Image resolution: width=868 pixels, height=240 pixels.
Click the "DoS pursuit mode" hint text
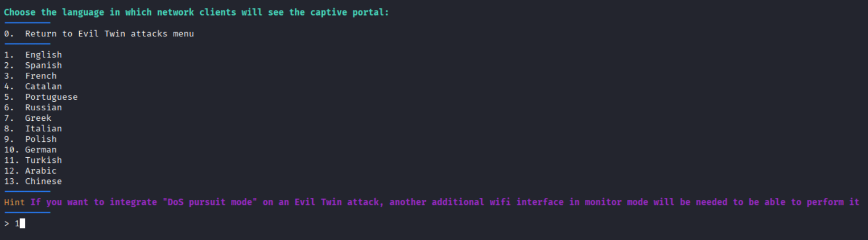coord(210,203)
